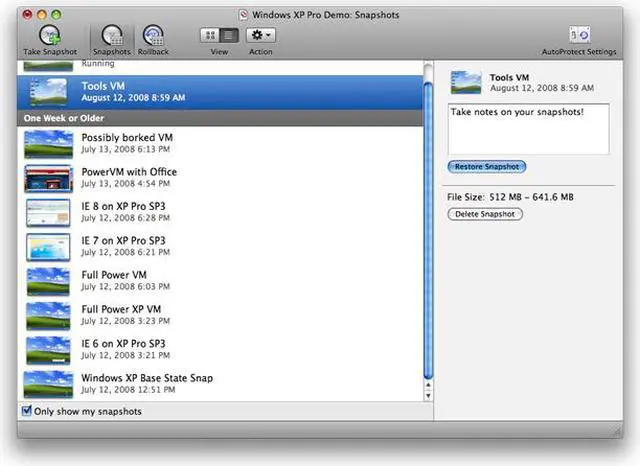This screenshot has width=640, height=466.
Task: Click the yellow minimize window button
Action: tap(42, 15)
